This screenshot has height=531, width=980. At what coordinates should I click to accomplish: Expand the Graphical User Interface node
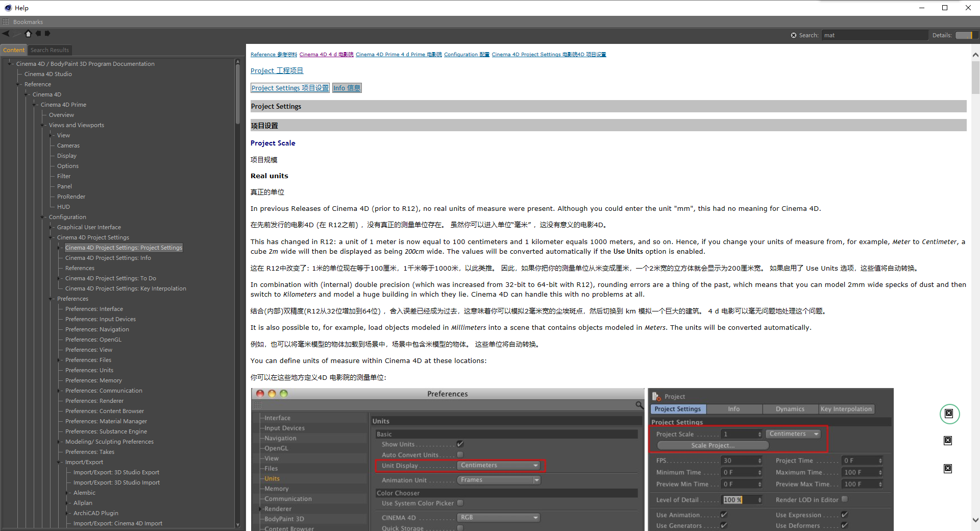51,227
